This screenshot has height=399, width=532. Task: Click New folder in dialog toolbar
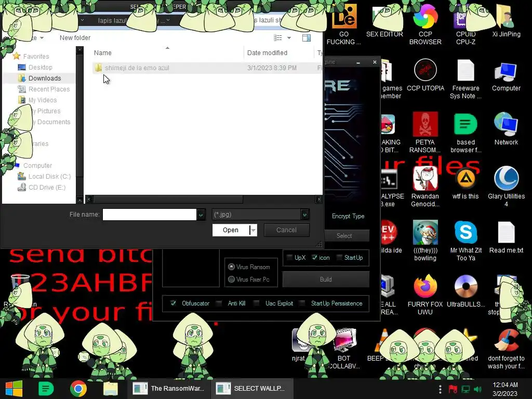(x=75, y=37)
